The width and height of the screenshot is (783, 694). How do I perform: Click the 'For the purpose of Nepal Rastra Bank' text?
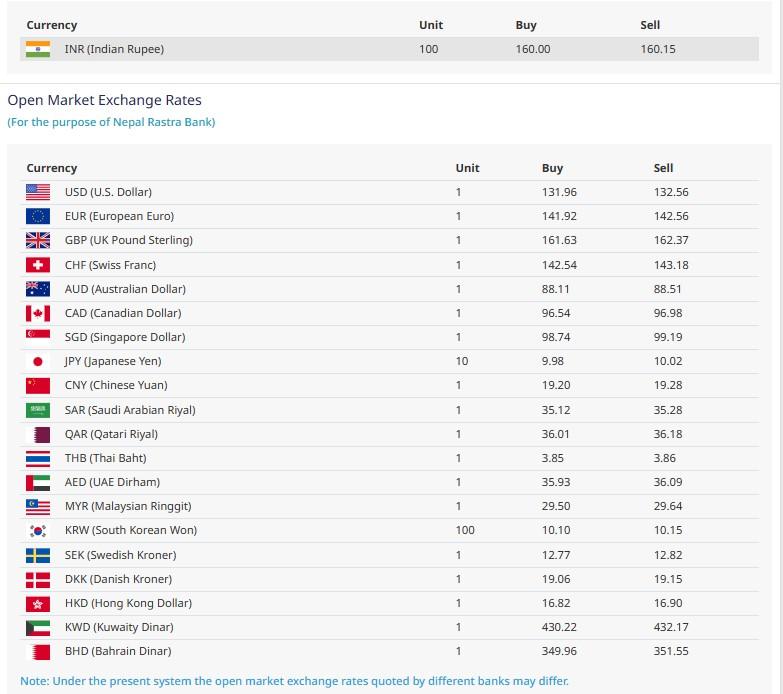(x=111, y=122)
